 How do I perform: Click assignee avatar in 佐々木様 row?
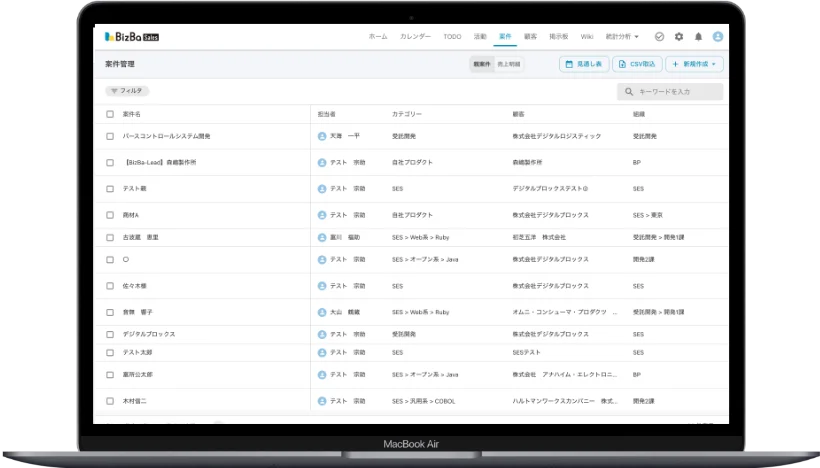coord(322,286)
